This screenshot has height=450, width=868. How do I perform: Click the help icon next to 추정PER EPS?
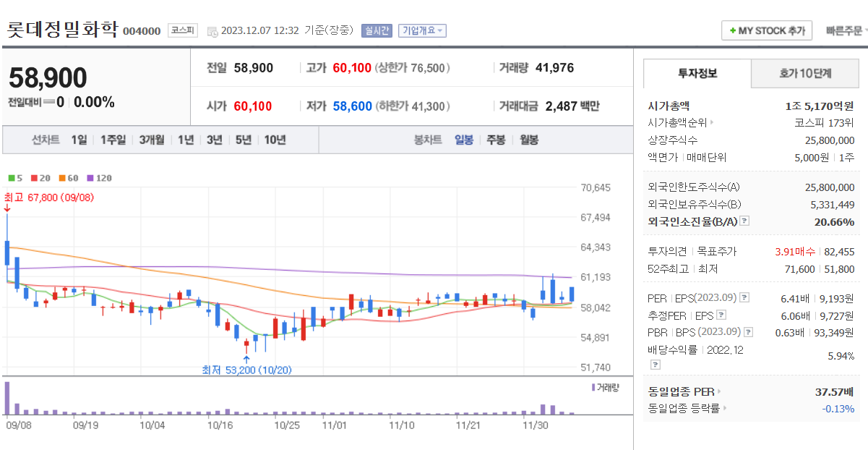(721, 315)
